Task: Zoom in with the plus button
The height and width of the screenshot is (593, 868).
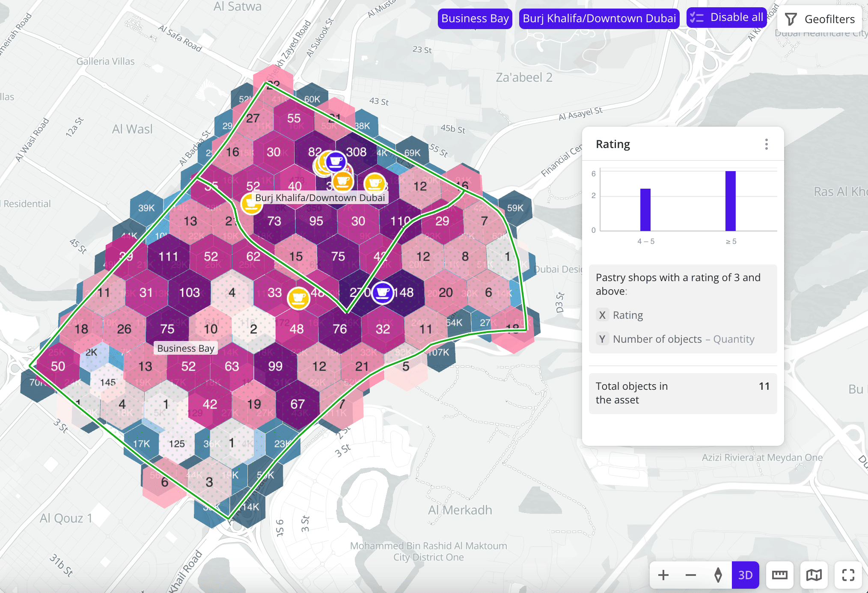Action: pyautogui.click(x=663, y=575)
